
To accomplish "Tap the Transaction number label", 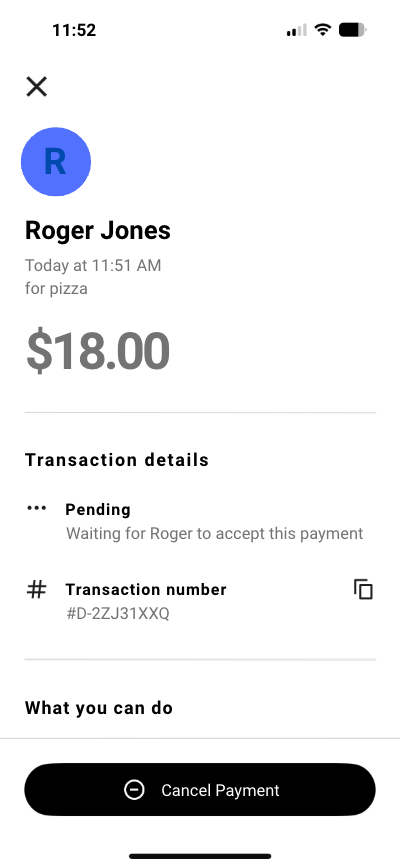I will point(146,589).
